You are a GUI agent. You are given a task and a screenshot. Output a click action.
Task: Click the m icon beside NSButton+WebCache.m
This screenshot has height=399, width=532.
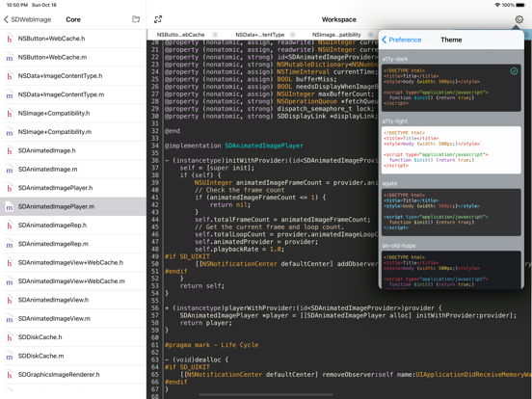tap(10, 57)
